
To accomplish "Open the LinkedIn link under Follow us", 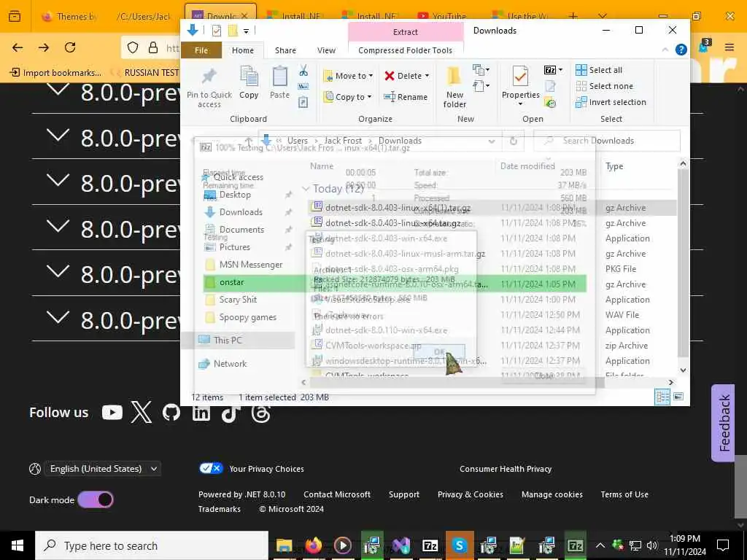I will point(201,413).
